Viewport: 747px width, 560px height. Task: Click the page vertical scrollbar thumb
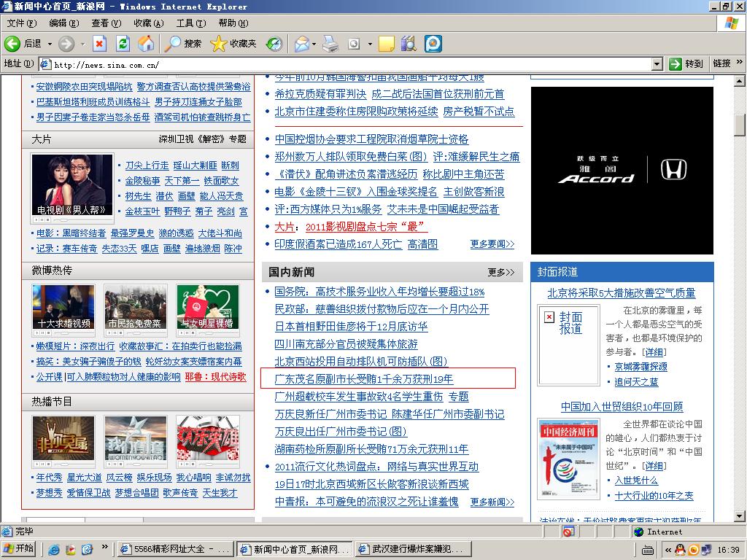pyautogui.click(x=740, y=124)
